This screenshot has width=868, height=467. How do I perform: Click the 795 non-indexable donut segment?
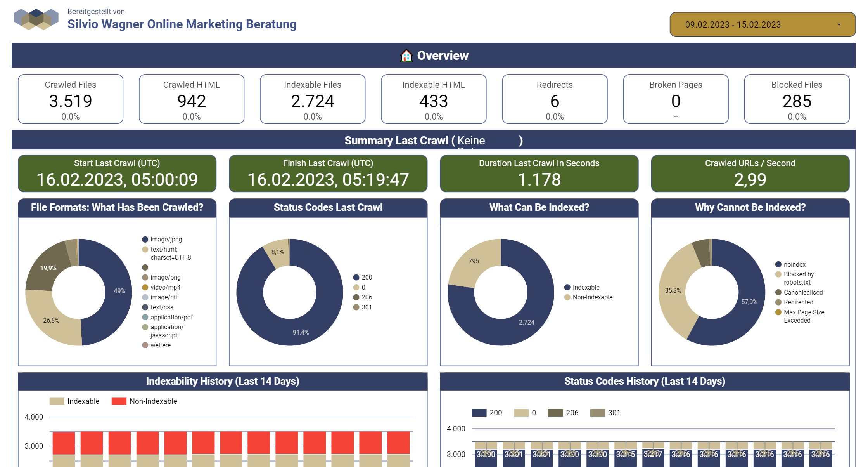(x=474, y=261)
